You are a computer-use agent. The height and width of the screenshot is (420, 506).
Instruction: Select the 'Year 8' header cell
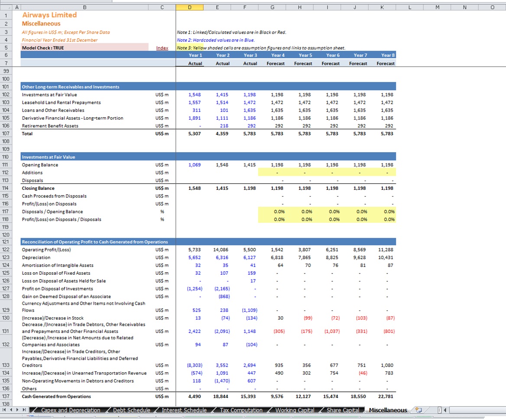pos(382,55)
